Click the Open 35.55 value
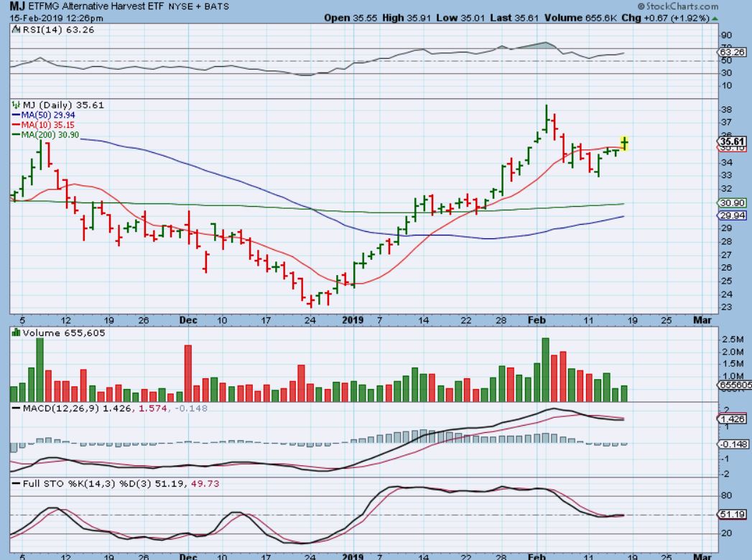This screenshot has height=560, width=752. 351,18
